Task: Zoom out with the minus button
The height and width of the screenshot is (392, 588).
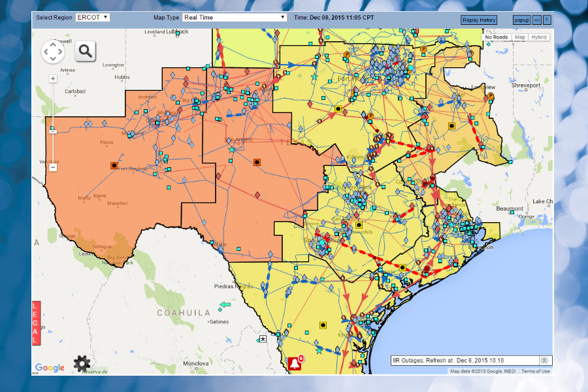Action: (53, 167)
